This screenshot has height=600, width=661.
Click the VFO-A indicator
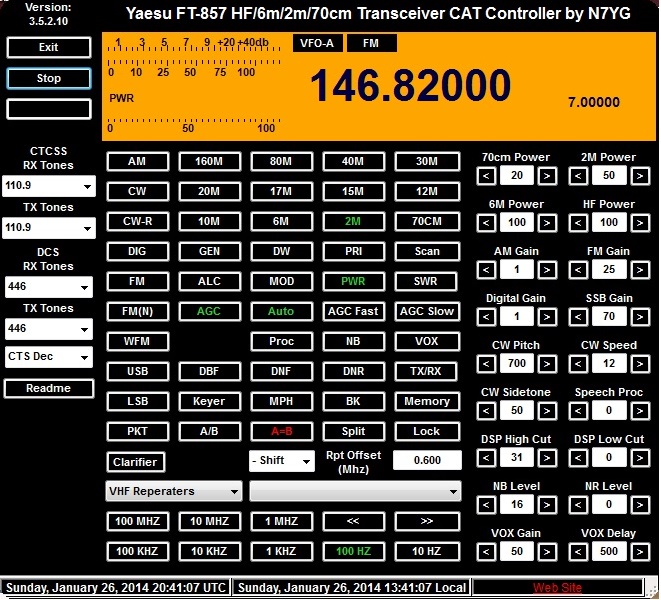(x=317, y=43)
